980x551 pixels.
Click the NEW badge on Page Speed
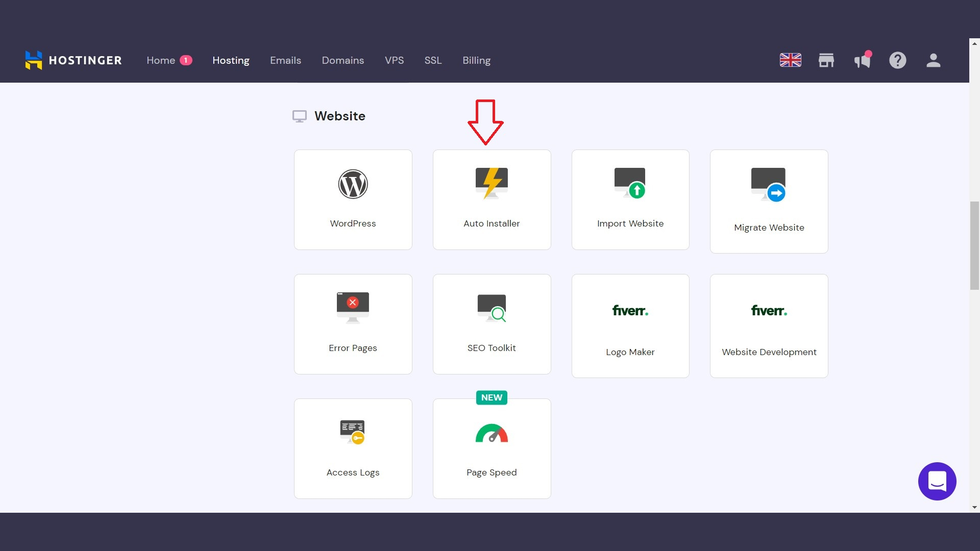(492, 397)
